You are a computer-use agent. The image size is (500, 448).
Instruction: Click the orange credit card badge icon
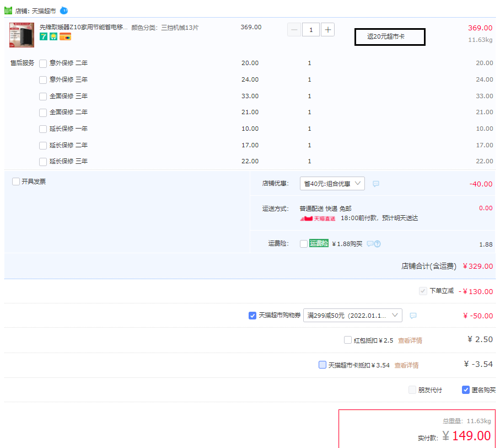click(65, 37)
